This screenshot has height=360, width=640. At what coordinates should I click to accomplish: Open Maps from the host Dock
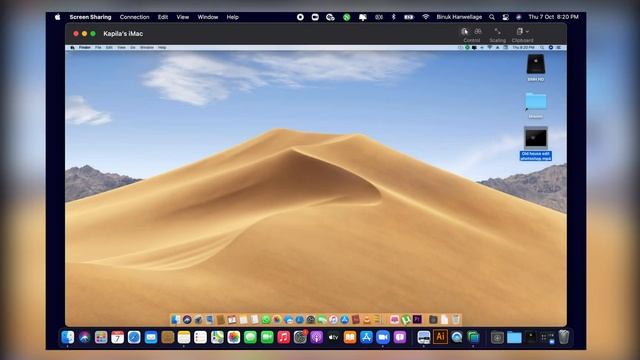[x=217, y=337]
